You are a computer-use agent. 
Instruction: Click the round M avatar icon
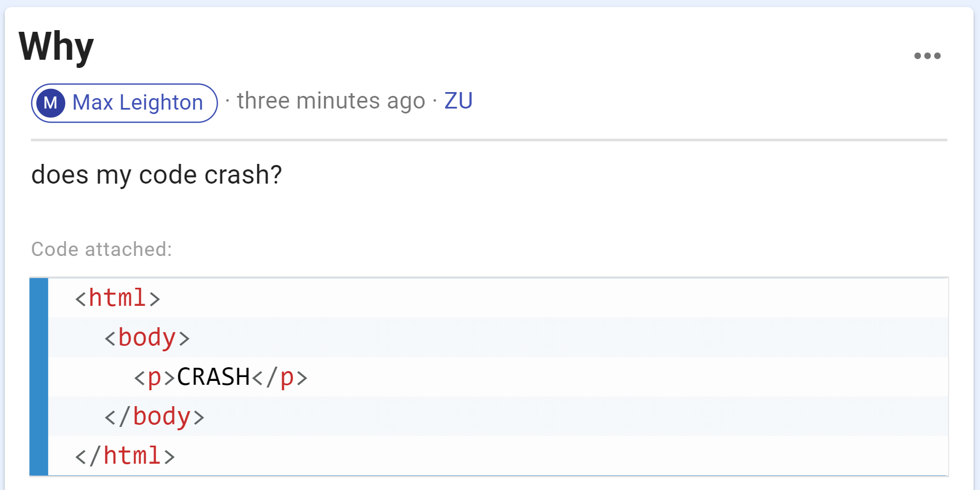point(51,102)
